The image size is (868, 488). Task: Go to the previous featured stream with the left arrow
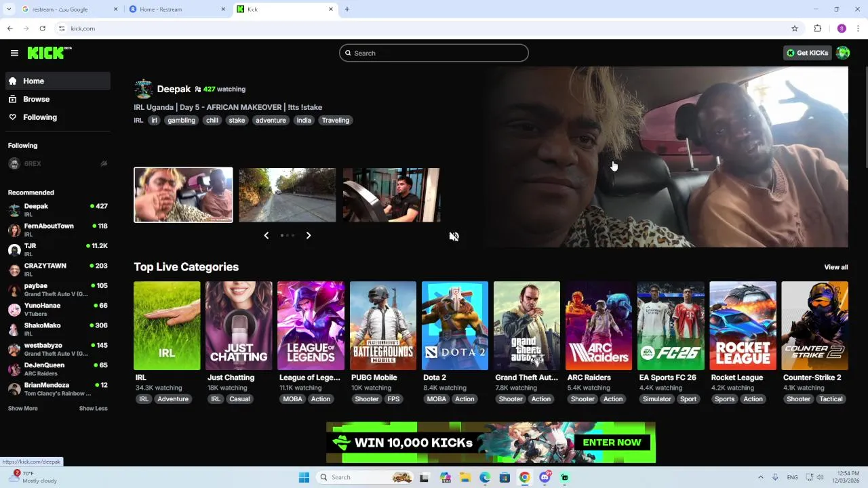pos(267,235)
